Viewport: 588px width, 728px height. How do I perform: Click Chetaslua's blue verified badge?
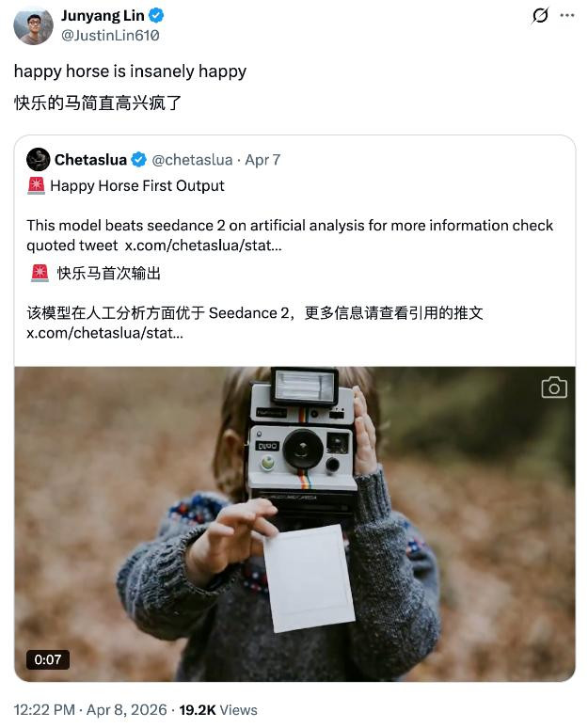click(138, 160)
